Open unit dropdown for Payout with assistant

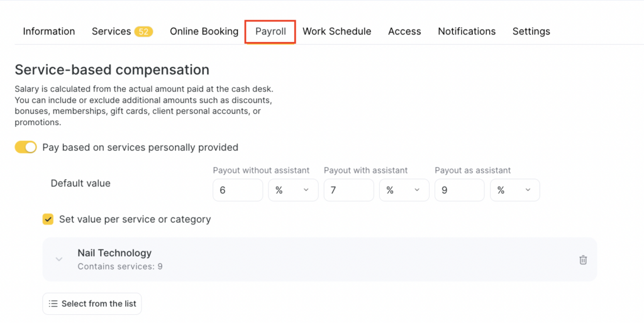click(404, 190)
